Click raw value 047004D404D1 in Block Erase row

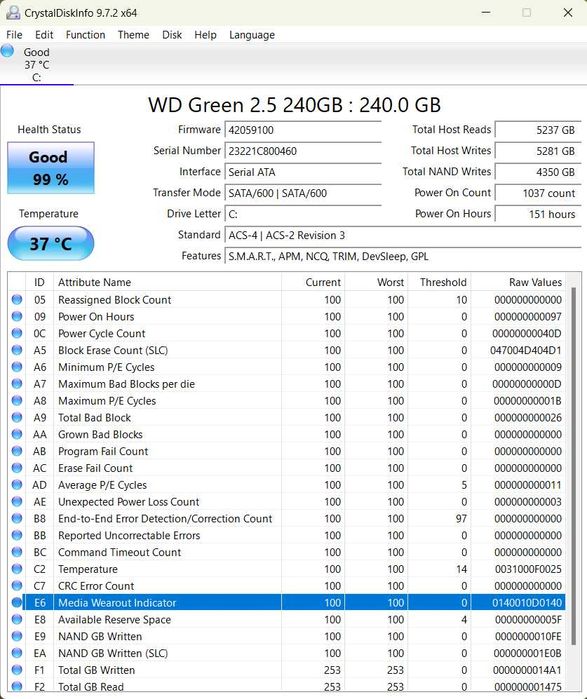[x=525, y=350]
